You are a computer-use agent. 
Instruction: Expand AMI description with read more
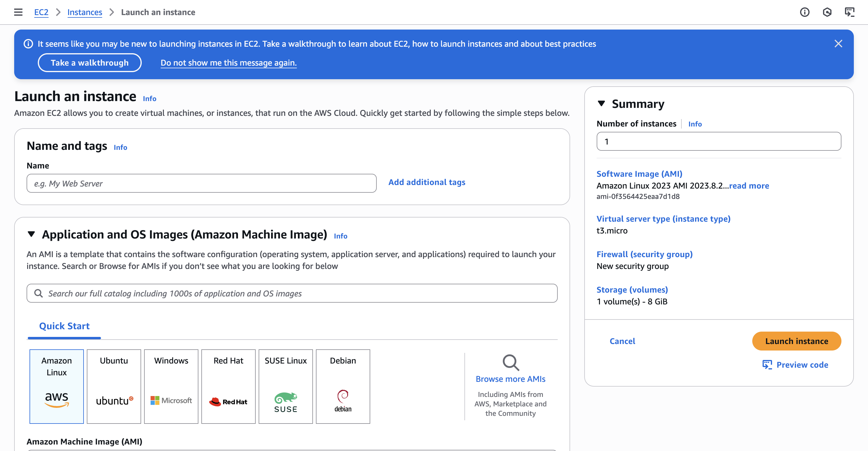(x=749, y=186)
